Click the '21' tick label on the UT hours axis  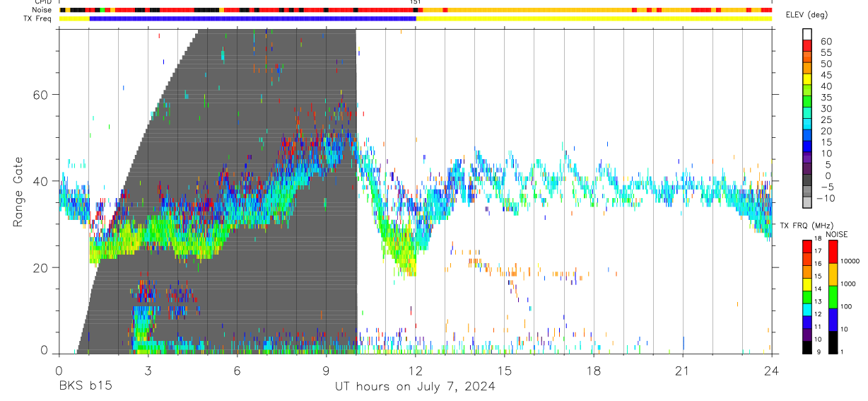[x=683, y=371]
